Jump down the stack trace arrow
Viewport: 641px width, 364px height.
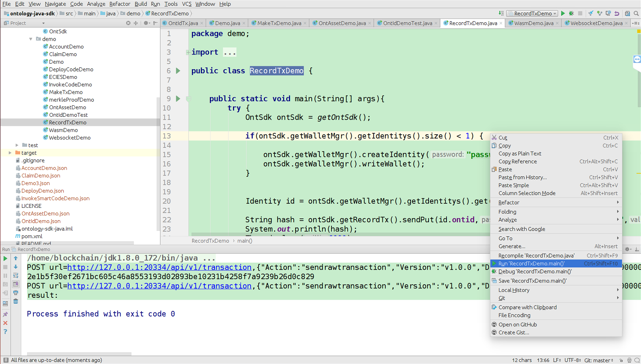click(x=16, y=267)
